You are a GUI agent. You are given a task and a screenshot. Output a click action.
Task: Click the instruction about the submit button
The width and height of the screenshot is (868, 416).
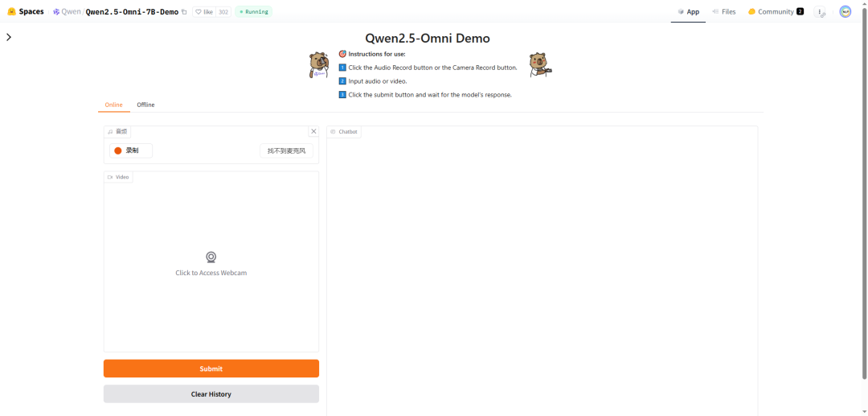pyautogui.click(x=430, y=95)
